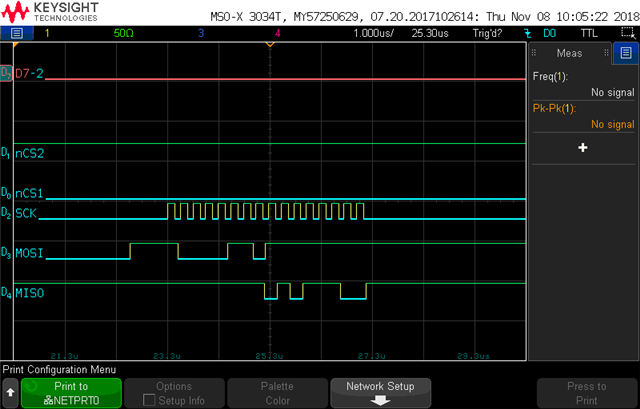The image size is (640, 409).
Task: Click the Pk-Pk(1) measurement entry
Action: pyautogui.click(x=583, y=116)
